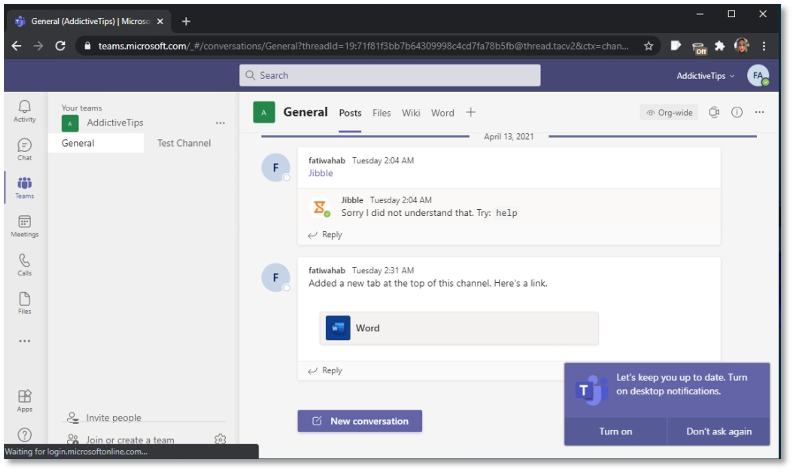Click the Teams Search box
794x472 pixels.
(389, 75)
